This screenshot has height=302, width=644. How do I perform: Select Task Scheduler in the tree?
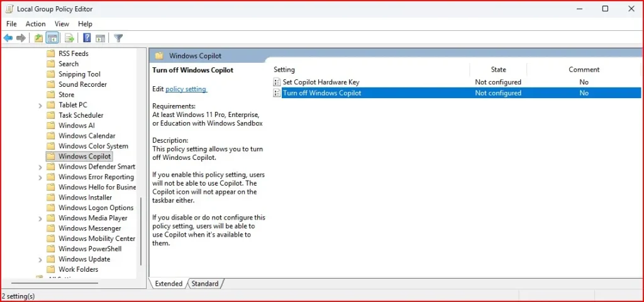pyautogui.click(x=81, y=115)
